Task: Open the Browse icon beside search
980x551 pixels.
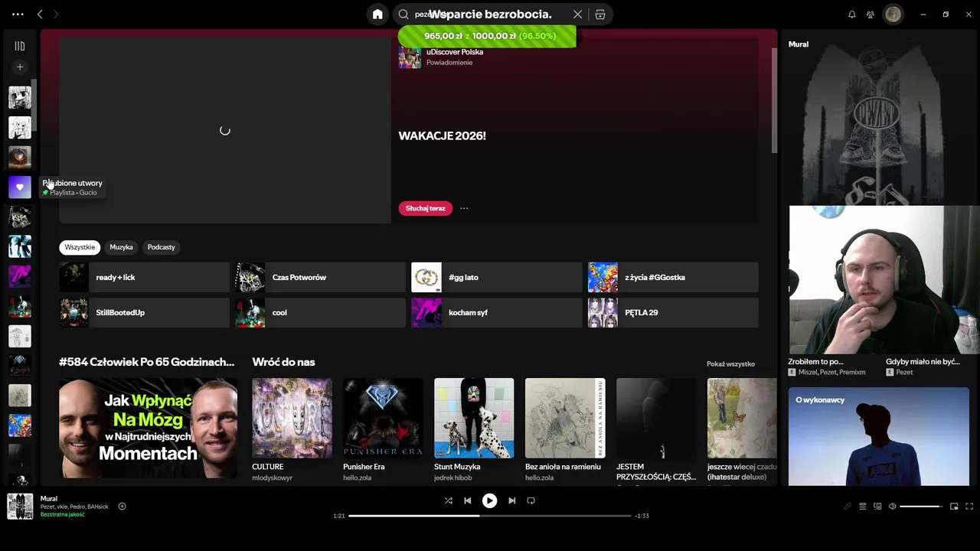Action: tap(600, 15)
